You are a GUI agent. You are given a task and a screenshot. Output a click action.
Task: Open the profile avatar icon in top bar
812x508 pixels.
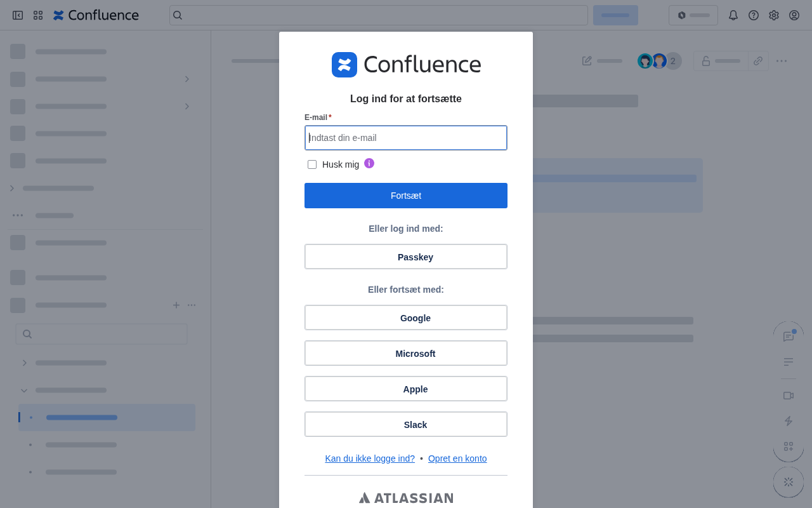coord(794,15)
